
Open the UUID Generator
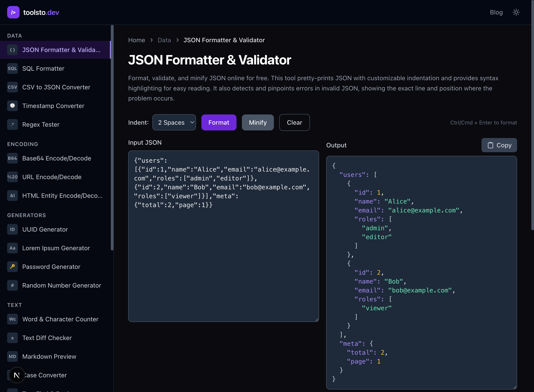pos(45,229)
